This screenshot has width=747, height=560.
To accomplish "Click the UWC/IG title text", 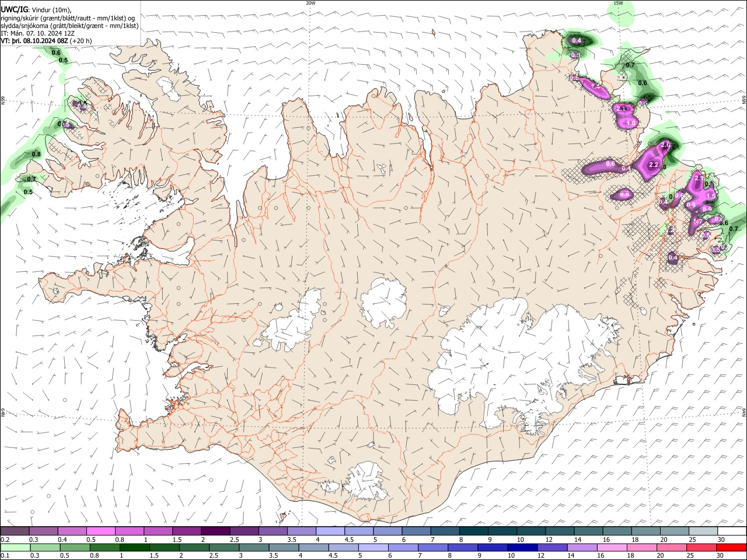I will (14, 9).
